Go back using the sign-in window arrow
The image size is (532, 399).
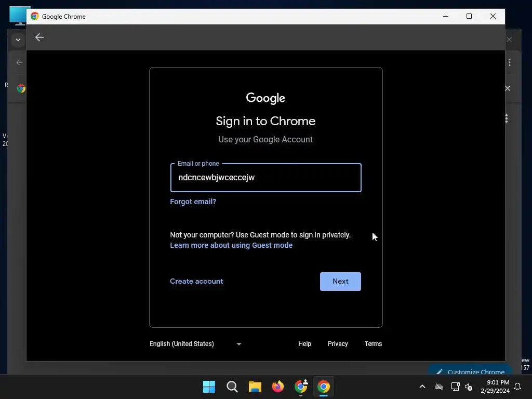pos(39,37)
